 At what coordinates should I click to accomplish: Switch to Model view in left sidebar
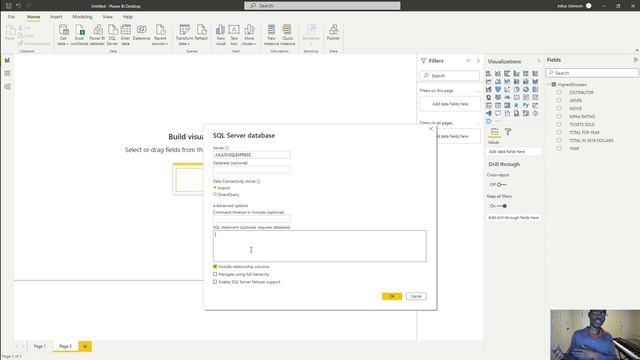7,87
